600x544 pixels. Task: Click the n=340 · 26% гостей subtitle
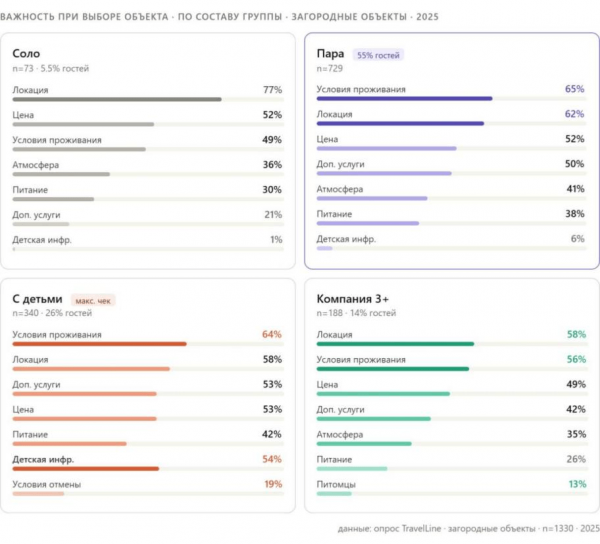coord(52,313)
